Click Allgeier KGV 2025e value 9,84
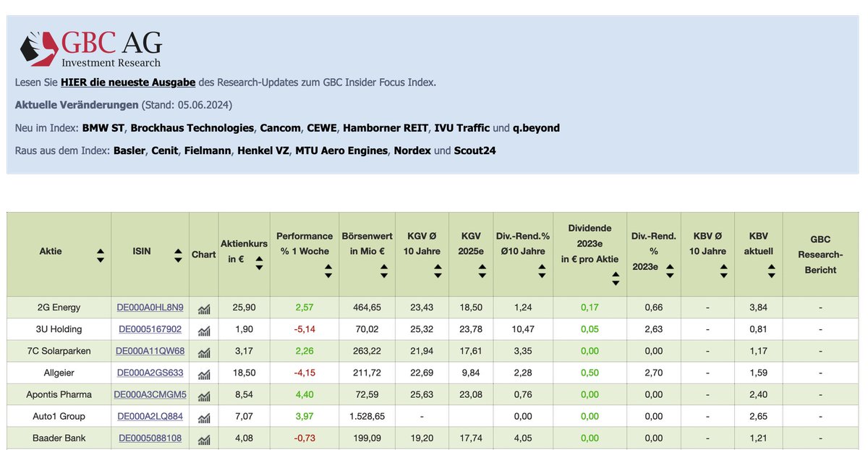 pos(471,373)
